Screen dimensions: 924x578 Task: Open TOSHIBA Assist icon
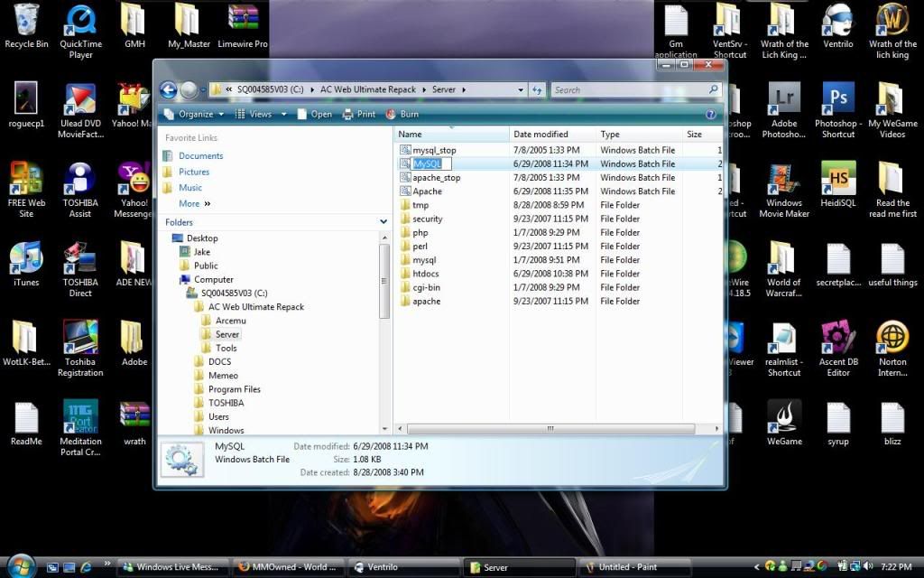coord(80,191)
